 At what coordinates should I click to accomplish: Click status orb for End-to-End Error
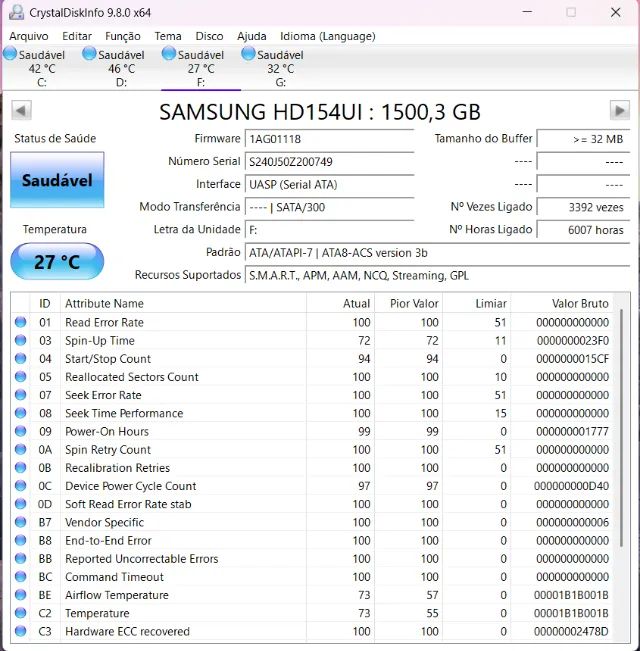[20, 540]
